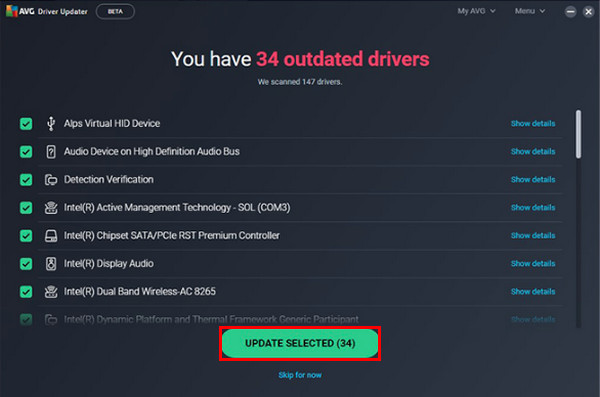This screenshot has width=600, height=397.
Task: Click the drive icon for Intel Chipset SATA Controller
Action: pyautogui.click(x=51, y=235)
